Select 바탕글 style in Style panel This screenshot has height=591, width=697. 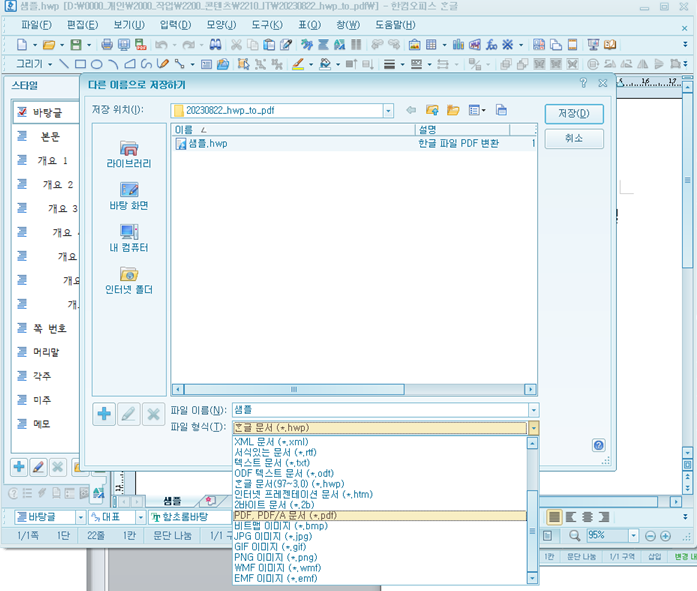coord(46,112)
